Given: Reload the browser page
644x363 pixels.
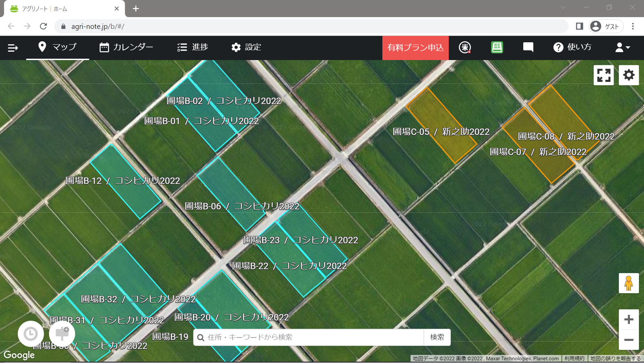Looking at the screenshot, I should point(43,26).
